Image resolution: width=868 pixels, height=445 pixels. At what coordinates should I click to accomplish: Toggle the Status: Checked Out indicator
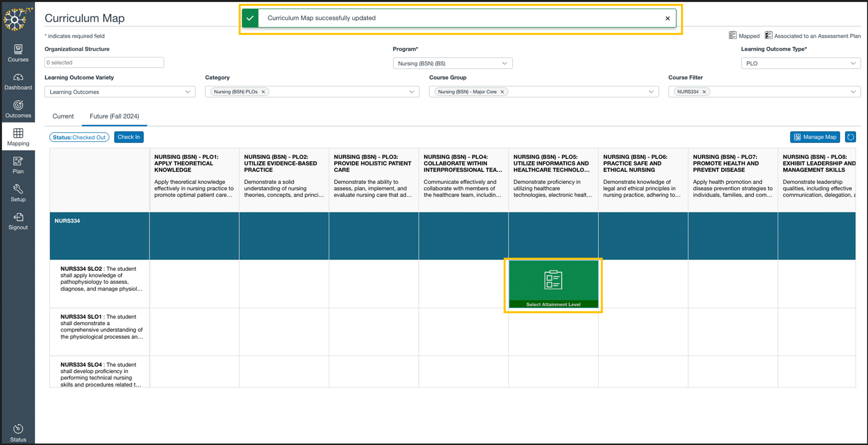tap(79, 137)
